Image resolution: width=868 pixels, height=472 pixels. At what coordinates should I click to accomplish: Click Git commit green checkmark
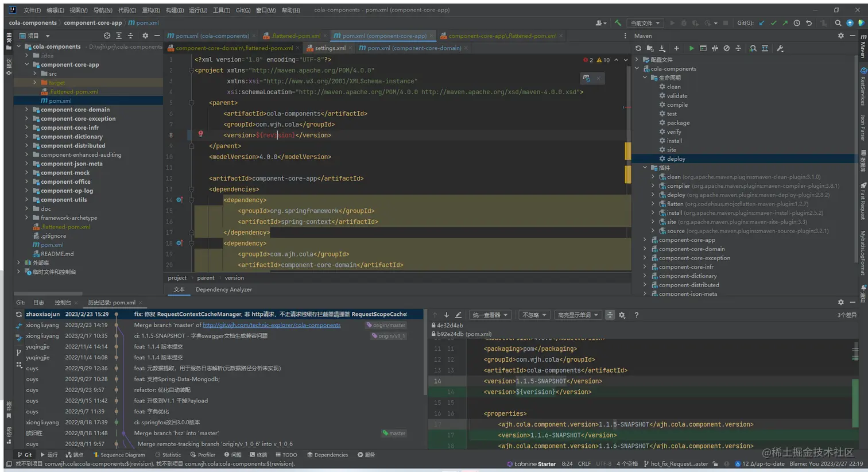[x=773, y=23]
